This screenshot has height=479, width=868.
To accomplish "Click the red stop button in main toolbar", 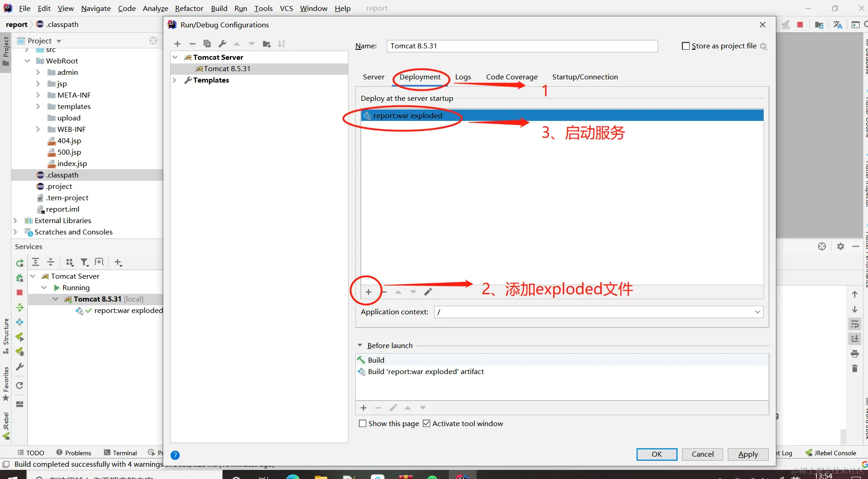I will [x=800, y=25].
